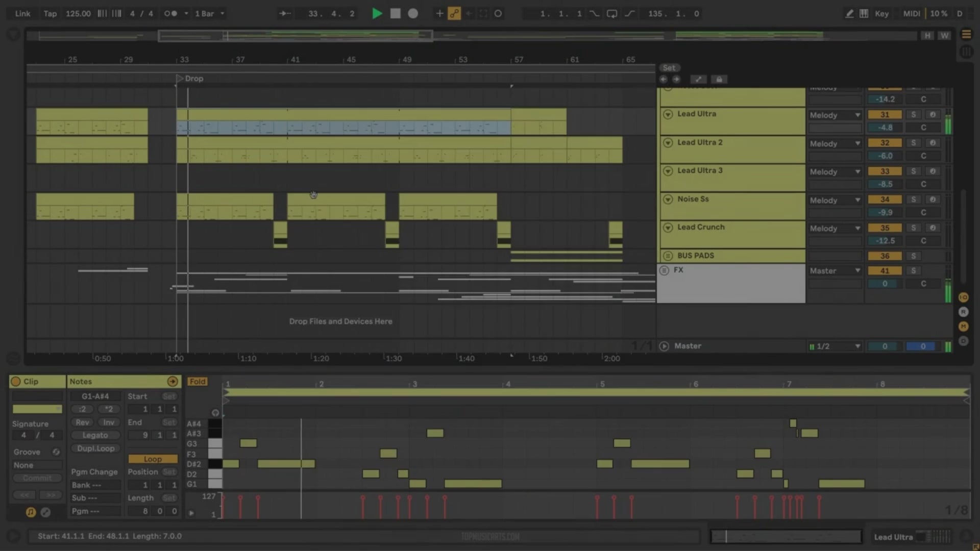The height and width of the screenshot is (551, 980).
Task: Lock the locator with padlock icon
Action: point(719,79)
